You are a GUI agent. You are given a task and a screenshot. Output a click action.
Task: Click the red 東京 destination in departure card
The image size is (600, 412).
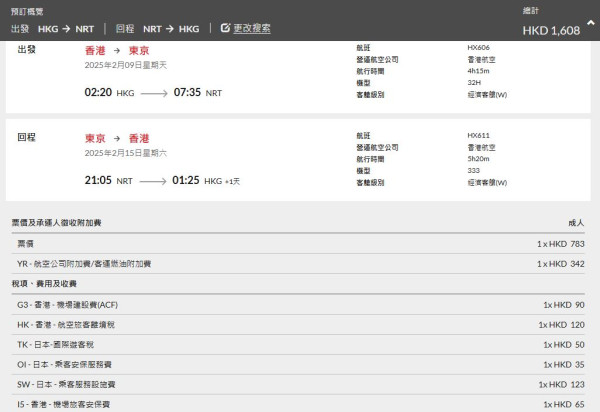point(139,50)
